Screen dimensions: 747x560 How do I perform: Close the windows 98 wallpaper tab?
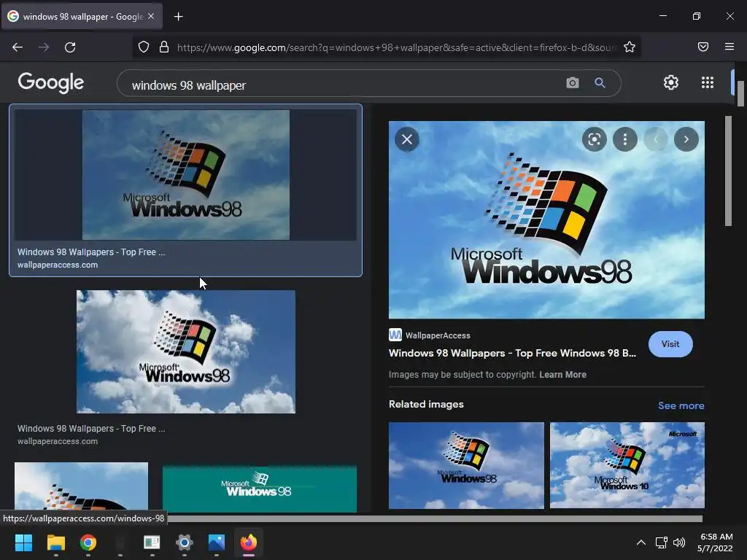click(x=151, y=16)
